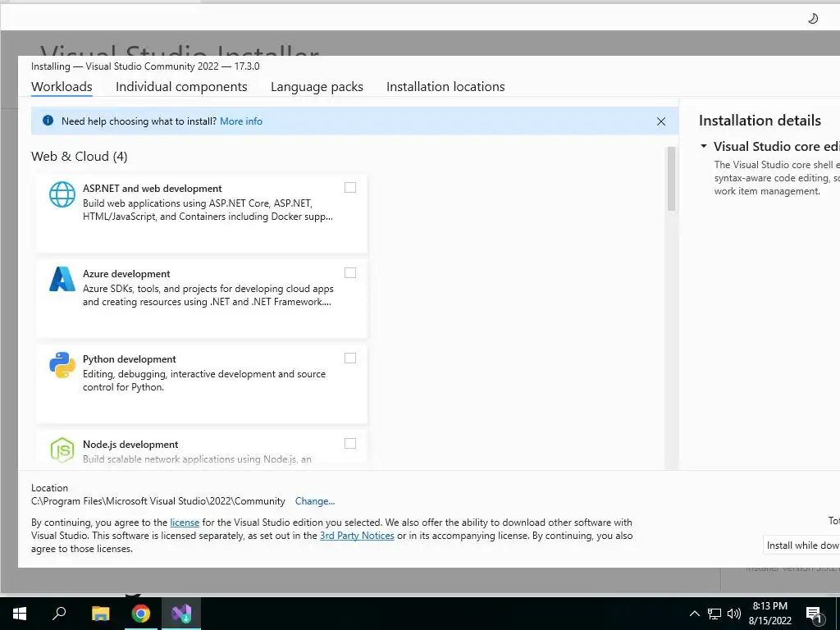Show hidden system tray icons
The height and width of the screenshot is (630, 840).
[x=694, y=614]
